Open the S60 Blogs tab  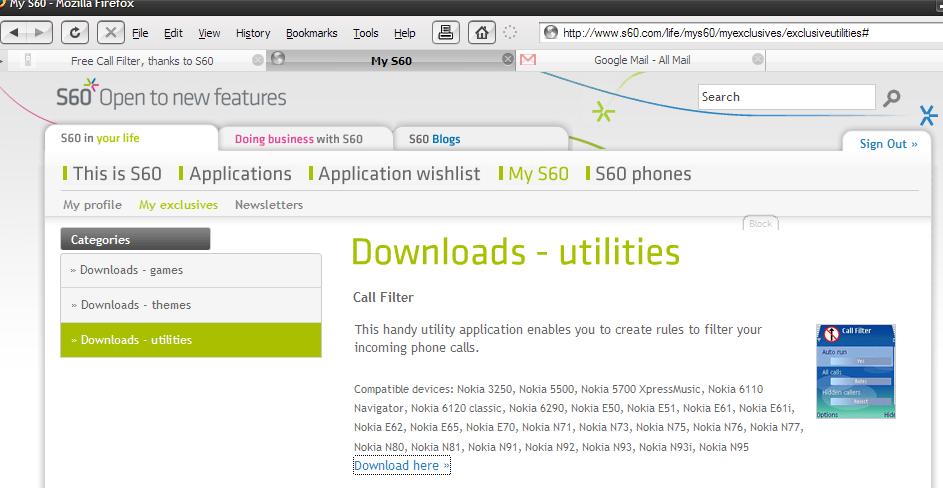(x=434, y=139)
